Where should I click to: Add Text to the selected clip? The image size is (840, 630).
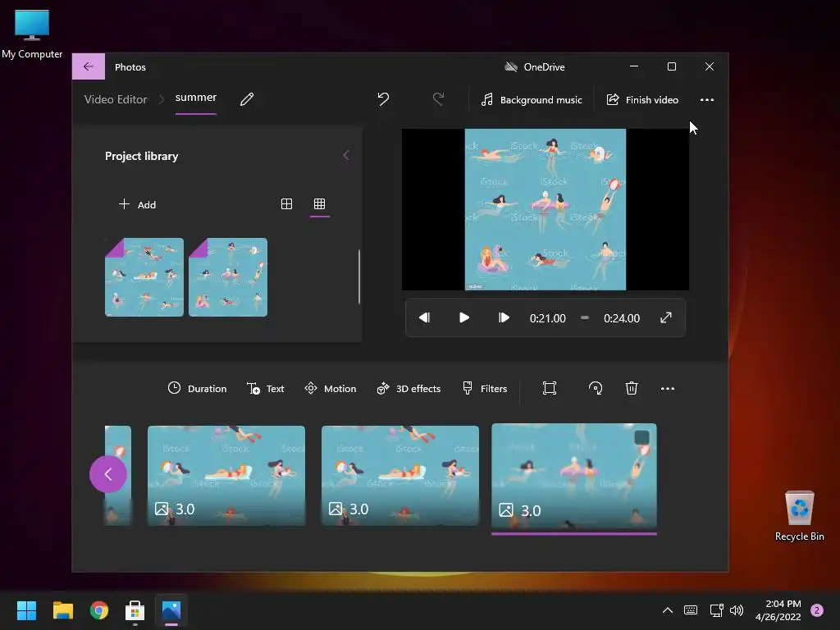tap(265, 388)
